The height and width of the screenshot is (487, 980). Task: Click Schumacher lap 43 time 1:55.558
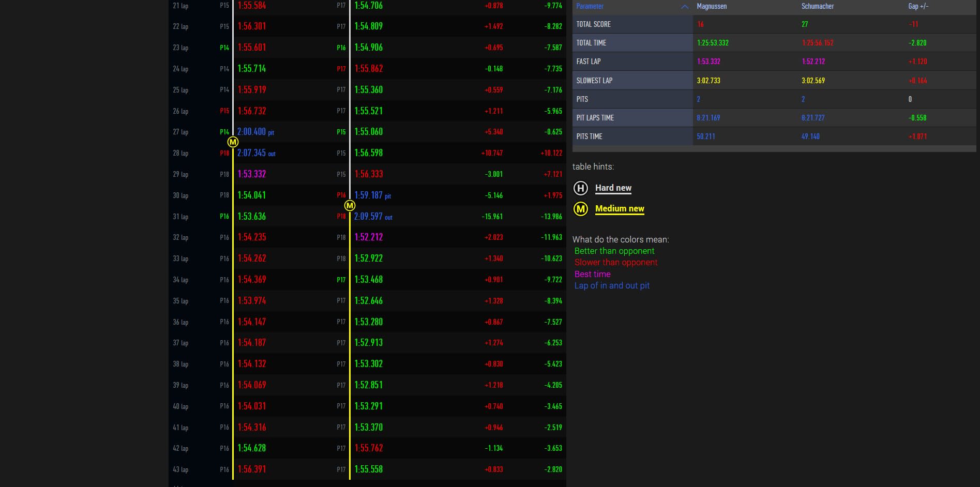coord(368,469)
